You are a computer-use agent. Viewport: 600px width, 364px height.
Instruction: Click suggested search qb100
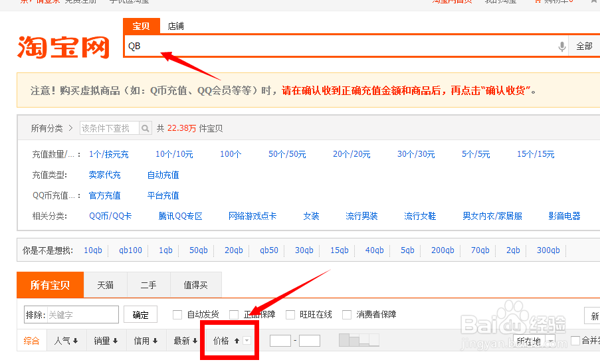[x=130, y=250]
